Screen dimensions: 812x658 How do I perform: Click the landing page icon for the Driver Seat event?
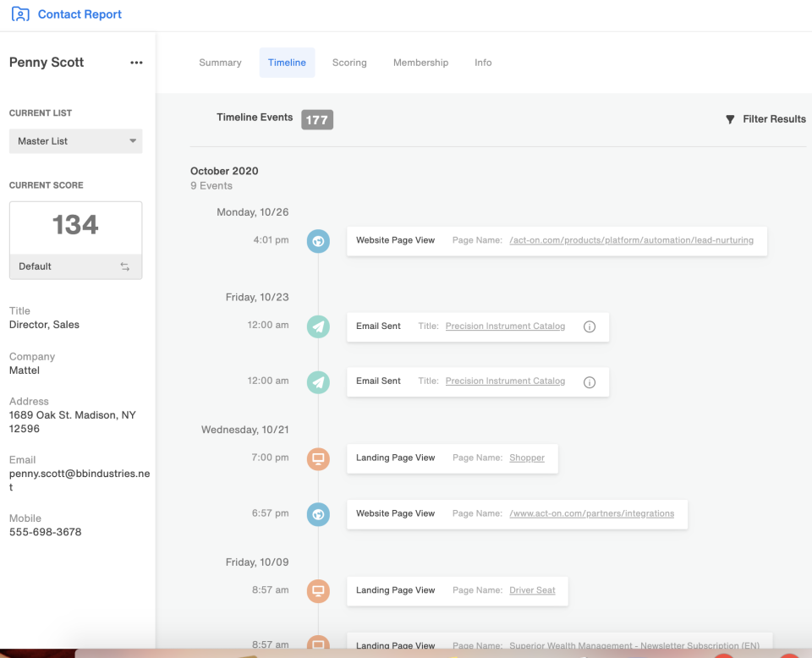pyautogui.click(x=318, y=590)
